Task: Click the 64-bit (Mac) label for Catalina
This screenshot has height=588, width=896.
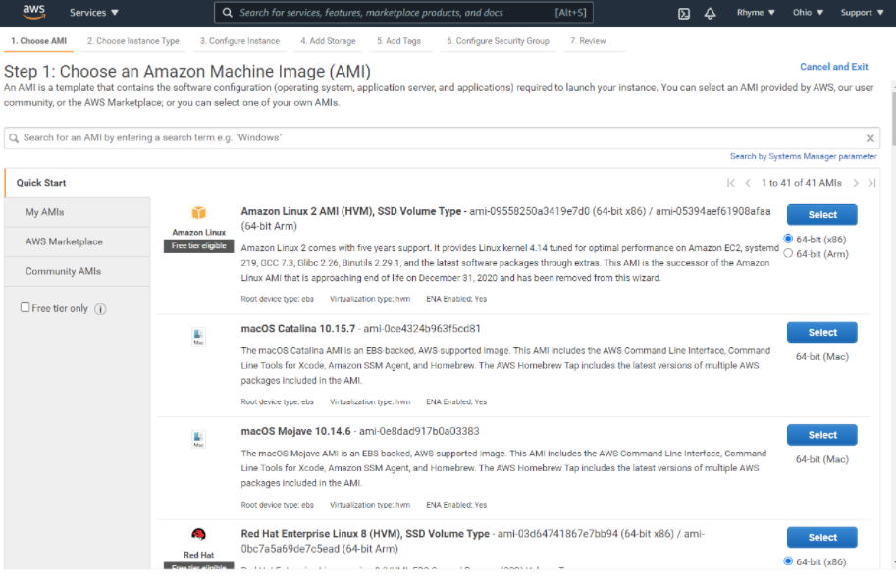Action: [821, 357]
